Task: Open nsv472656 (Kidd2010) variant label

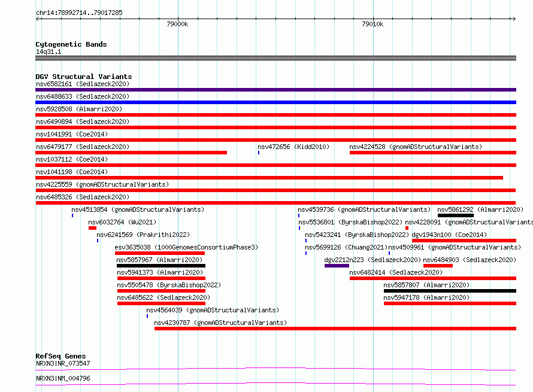Action: [x=293, y=147]
